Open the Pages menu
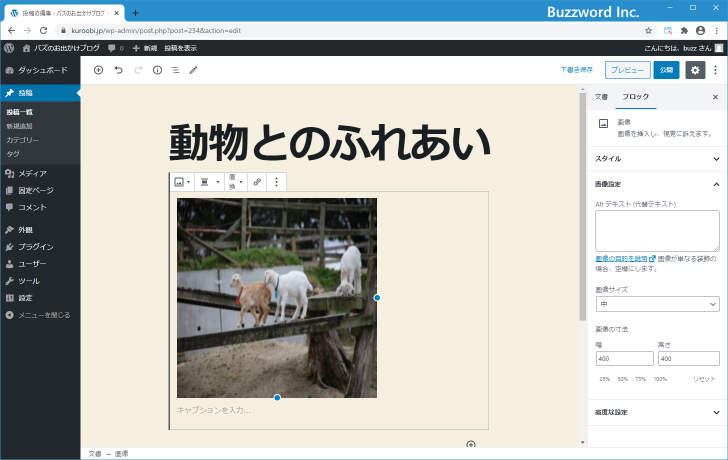This screenshot has height=460, width=728. (x=40, y=190)
